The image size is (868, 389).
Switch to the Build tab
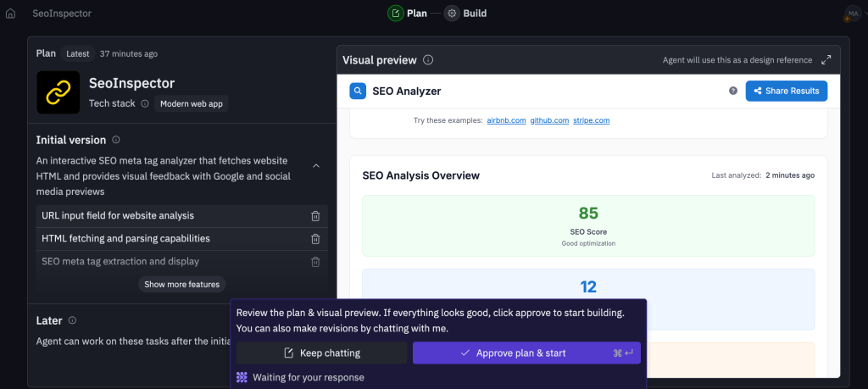click(466, 14)
